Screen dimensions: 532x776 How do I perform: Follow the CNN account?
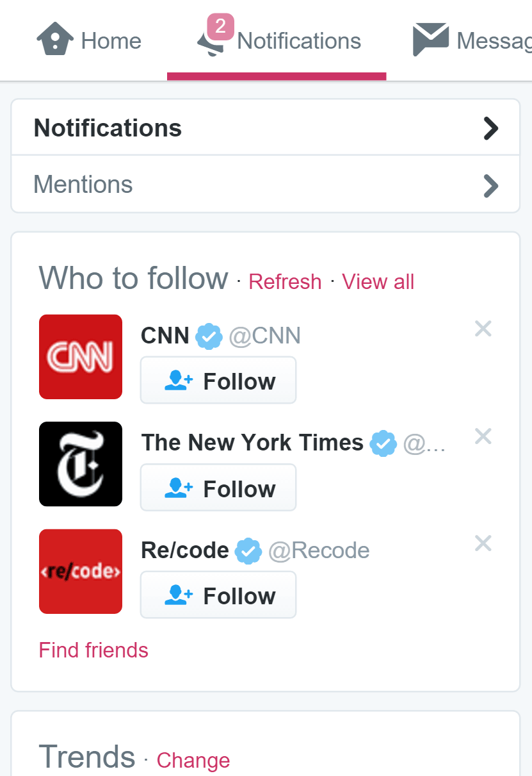218,381
